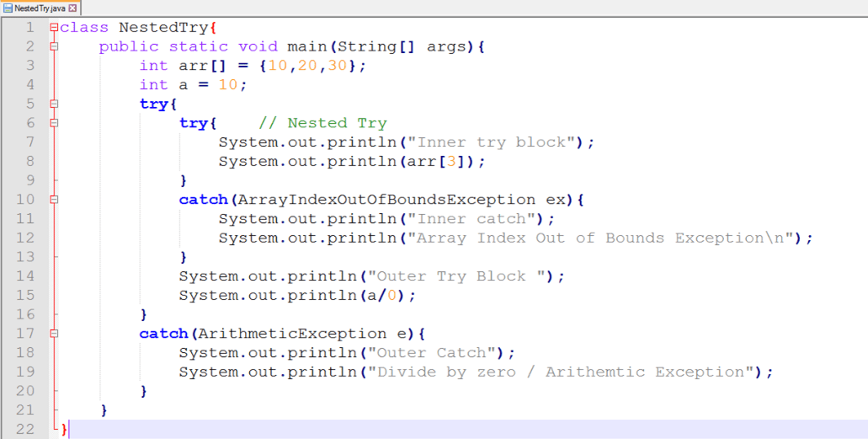Click line number 15 in the margin
Image resolution: width=868 pixels, height=439 pixels.
[25, 295]
